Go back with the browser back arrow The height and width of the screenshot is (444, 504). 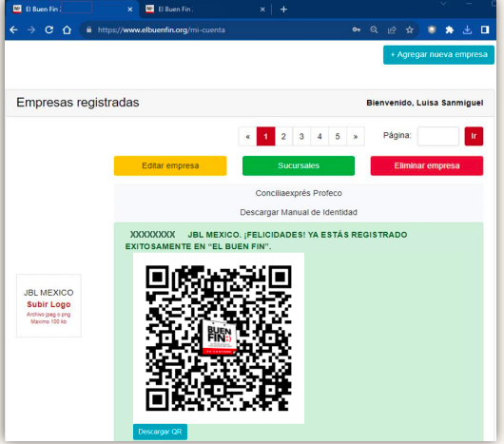point(13,29)
